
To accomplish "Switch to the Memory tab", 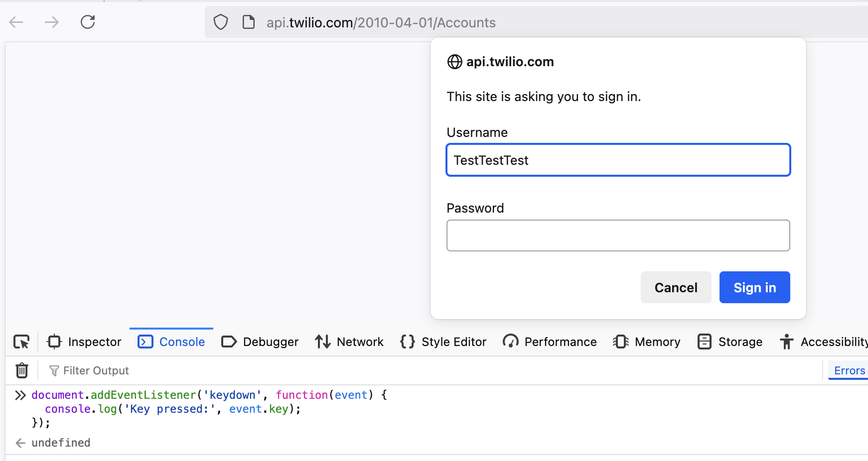I will (646, 342).
